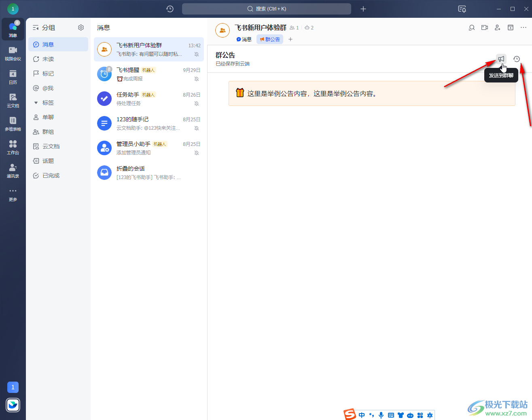Open the chat calendar icon in the header
Screen dimensions: 532x420
click(511, 27)
